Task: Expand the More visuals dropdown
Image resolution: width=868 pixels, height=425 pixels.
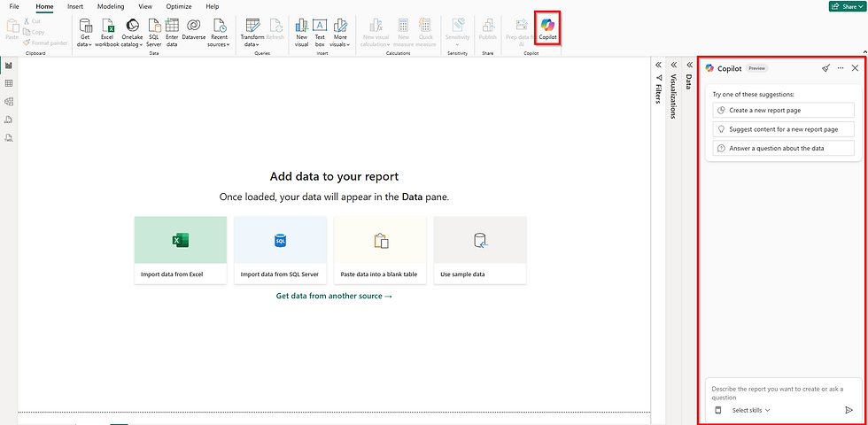Action: [340, 32]
